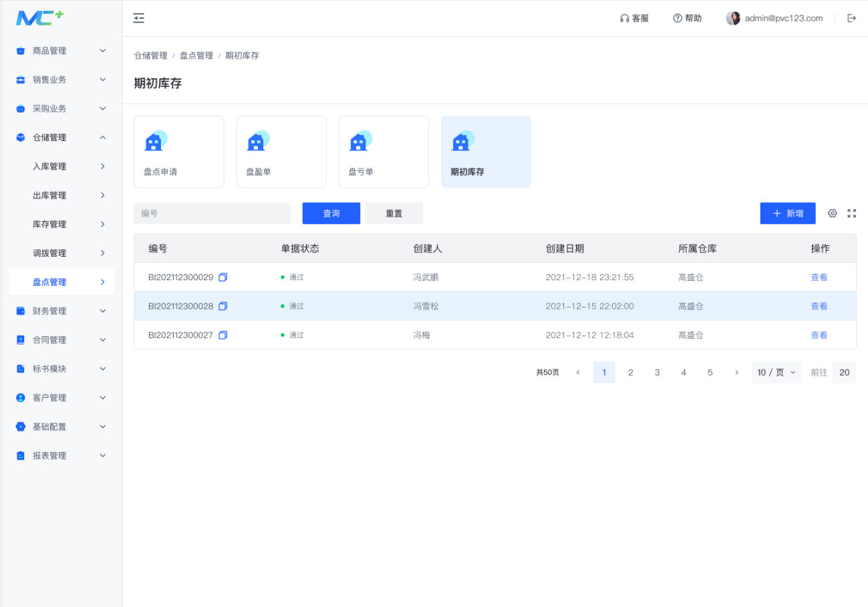Go to page 4
This screenshot has height=607, width=868.
[684, 372]
